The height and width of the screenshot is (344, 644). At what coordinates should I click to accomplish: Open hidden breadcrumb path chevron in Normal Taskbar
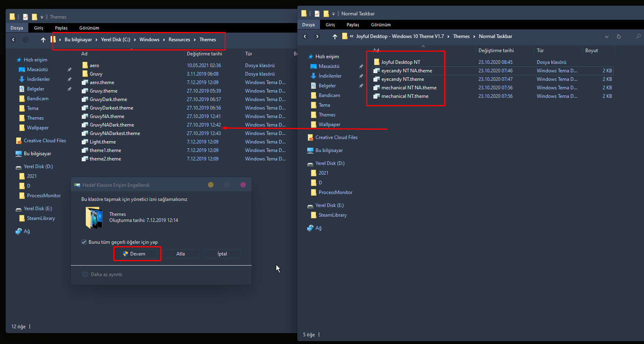pyautogui.click(x=352, y=36)
